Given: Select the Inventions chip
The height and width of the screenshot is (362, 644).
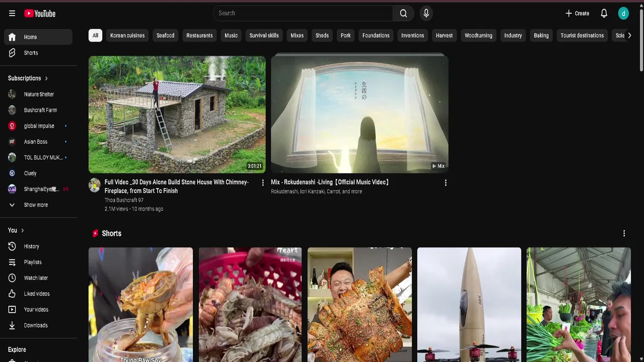Looking at the screenshot, I should [x=413, y=35].
